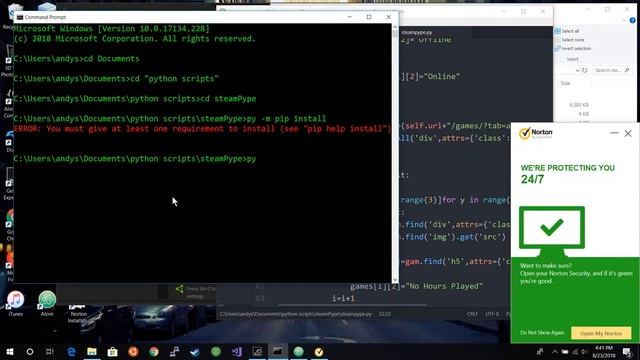
Task: Open File Explorer from the taskbar
Action: (x=92, y=351)
